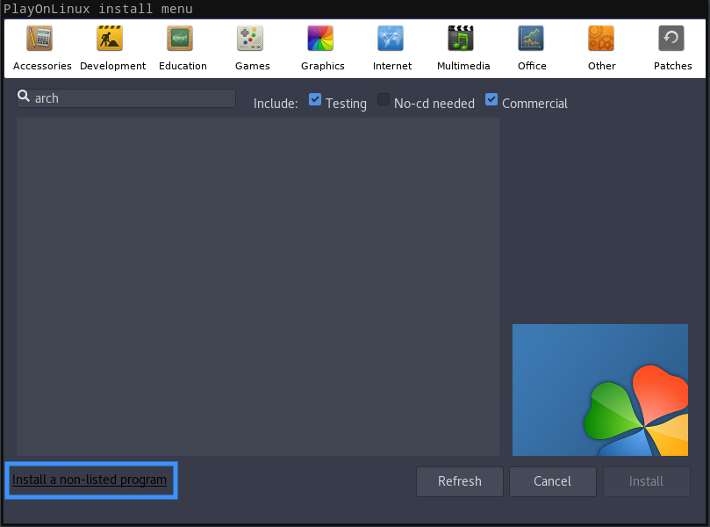Image resolution: width=710 pixels, height=527 pixels.
Task: Browse the Office category
Action: pos(532,48)
